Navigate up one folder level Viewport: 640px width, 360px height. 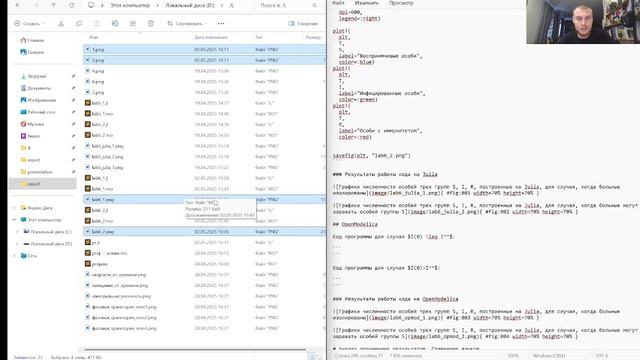pos(53,5)
